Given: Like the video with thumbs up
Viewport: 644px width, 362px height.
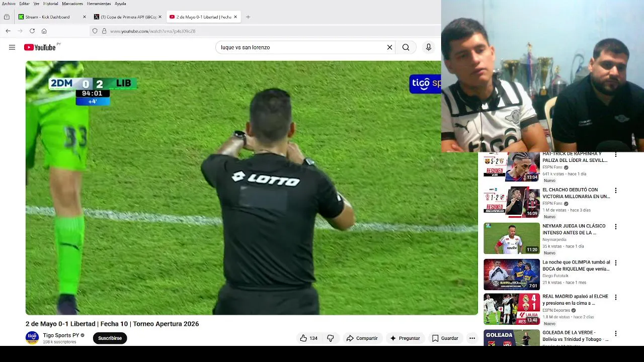Looking at the screenshot, I should (x=303, y=338).
